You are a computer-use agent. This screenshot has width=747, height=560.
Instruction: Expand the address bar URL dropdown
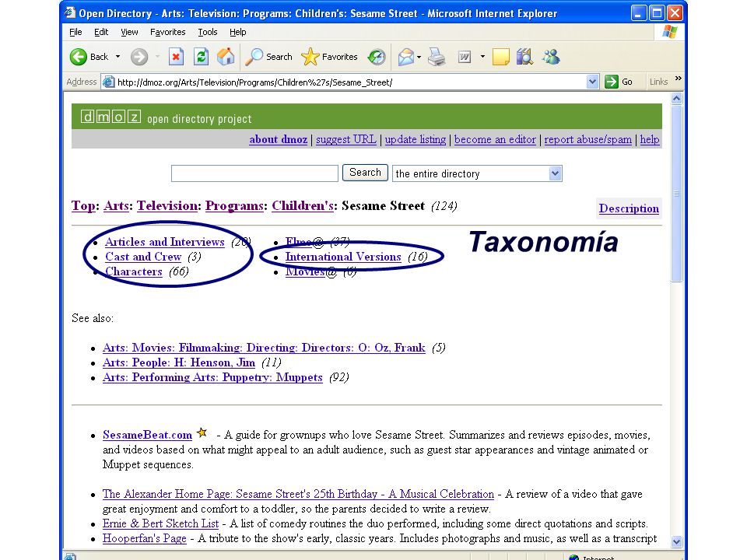point(592,82)
